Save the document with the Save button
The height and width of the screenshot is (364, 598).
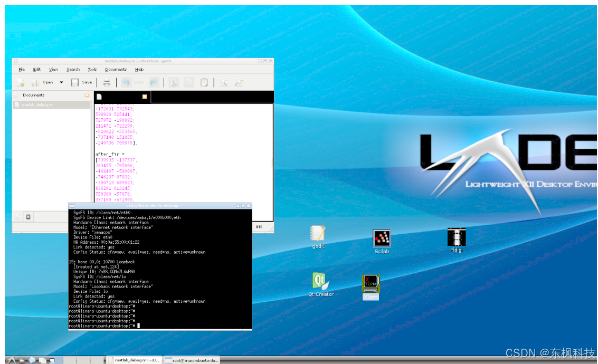coord(81,82)
